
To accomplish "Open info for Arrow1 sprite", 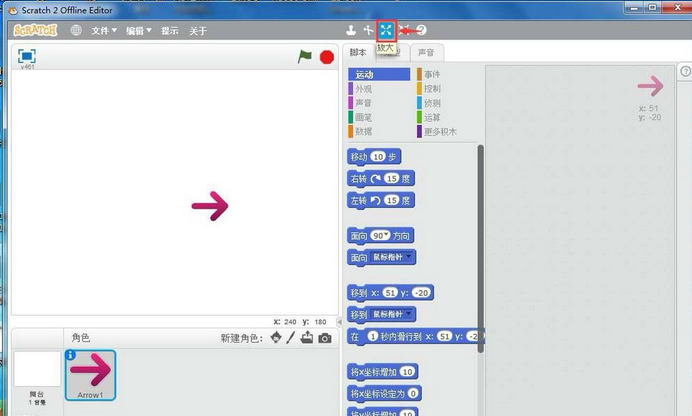I will (71, 355).
